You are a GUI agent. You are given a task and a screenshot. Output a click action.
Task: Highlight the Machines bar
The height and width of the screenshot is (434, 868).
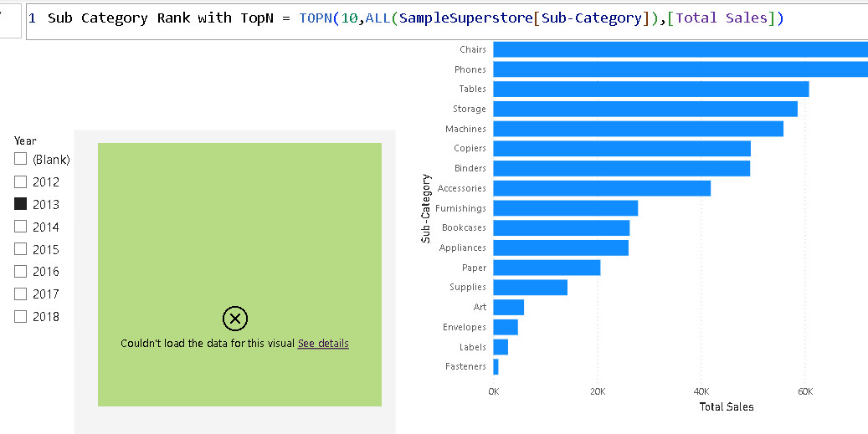pyautogui.click(x=638, y=129)
